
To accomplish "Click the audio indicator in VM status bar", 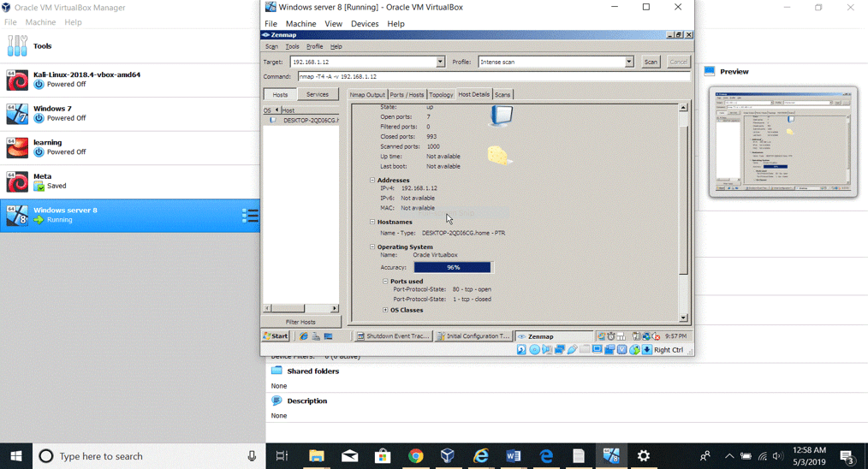I will [x=547, y=350].
